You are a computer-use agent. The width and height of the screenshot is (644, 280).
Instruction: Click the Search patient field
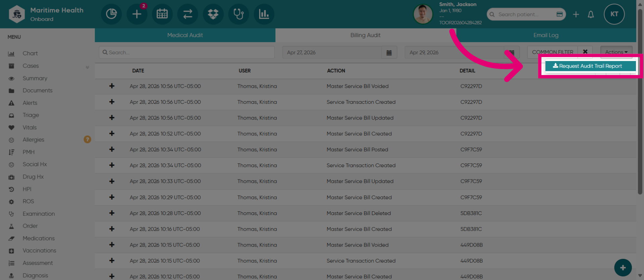tap(526, 14)
